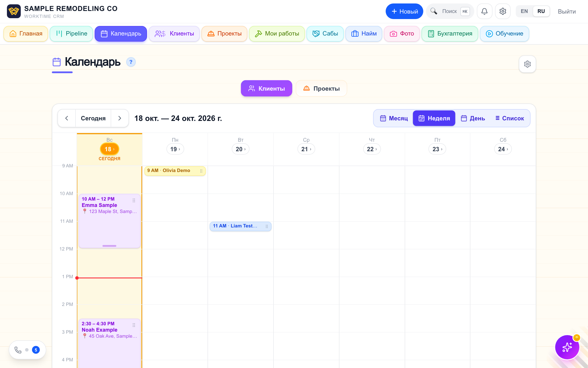Open the Сабы nav tab

[325, 34]
